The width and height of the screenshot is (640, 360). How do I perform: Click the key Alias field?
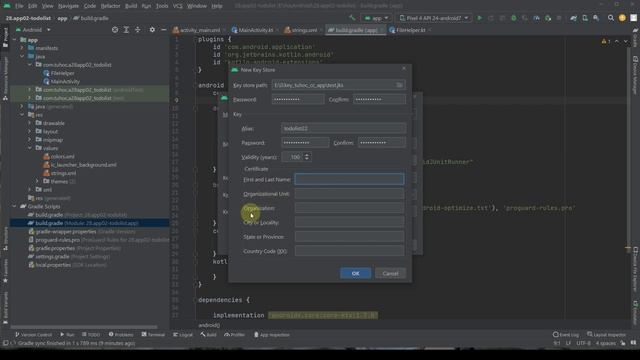click(343, 128)
